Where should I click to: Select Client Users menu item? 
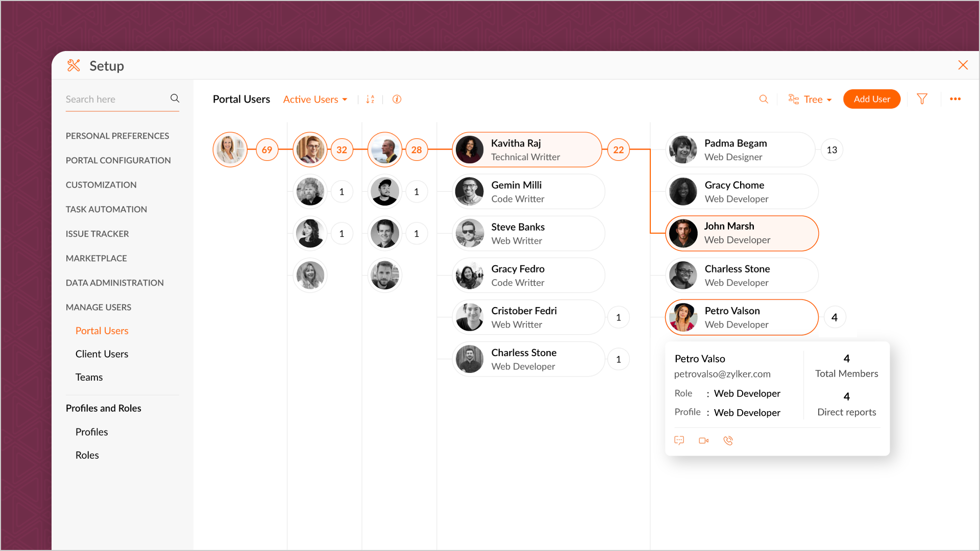(x=102, y=353)
